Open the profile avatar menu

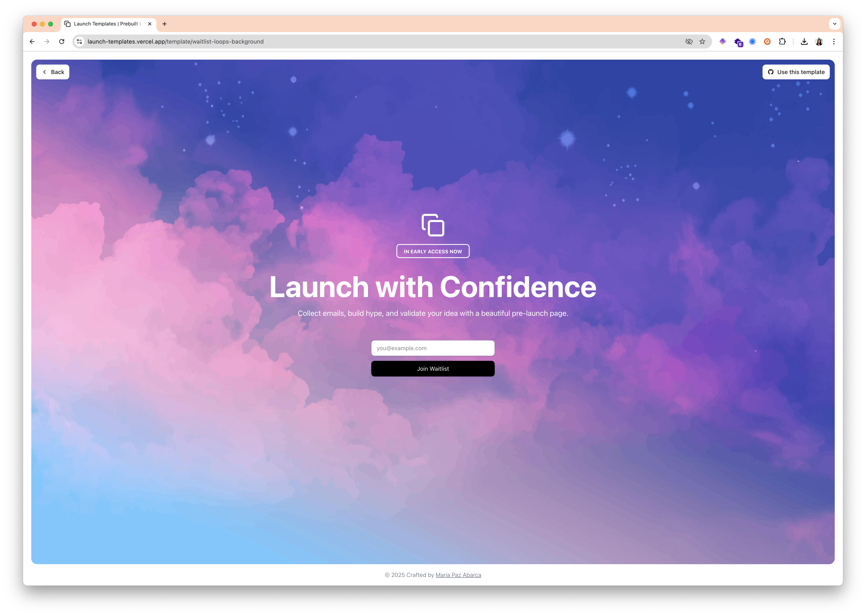819,42
